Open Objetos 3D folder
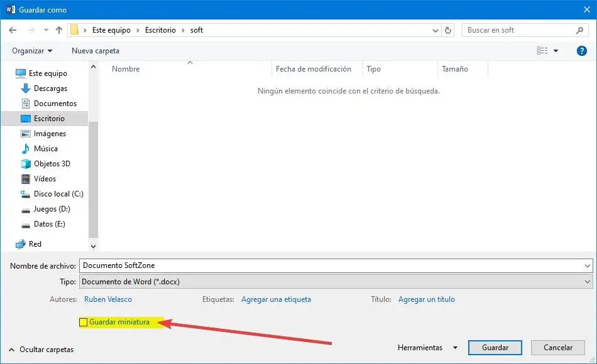This screenshot has height=364, width=597. coord(45,164)
